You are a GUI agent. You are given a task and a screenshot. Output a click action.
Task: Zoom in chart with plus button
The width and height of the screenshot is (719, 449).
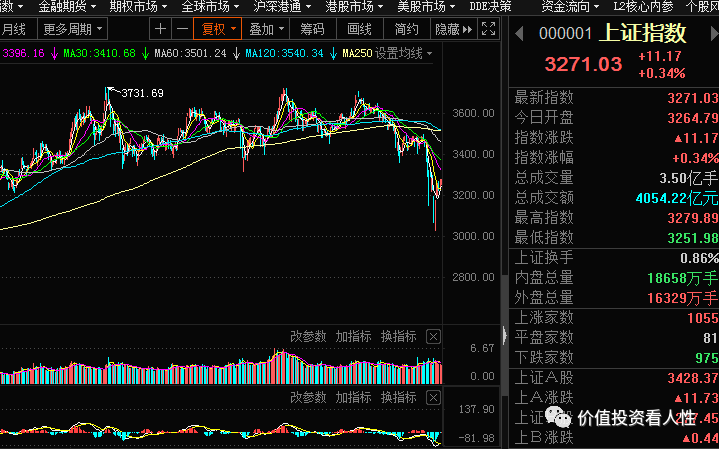tap(160, 29)
